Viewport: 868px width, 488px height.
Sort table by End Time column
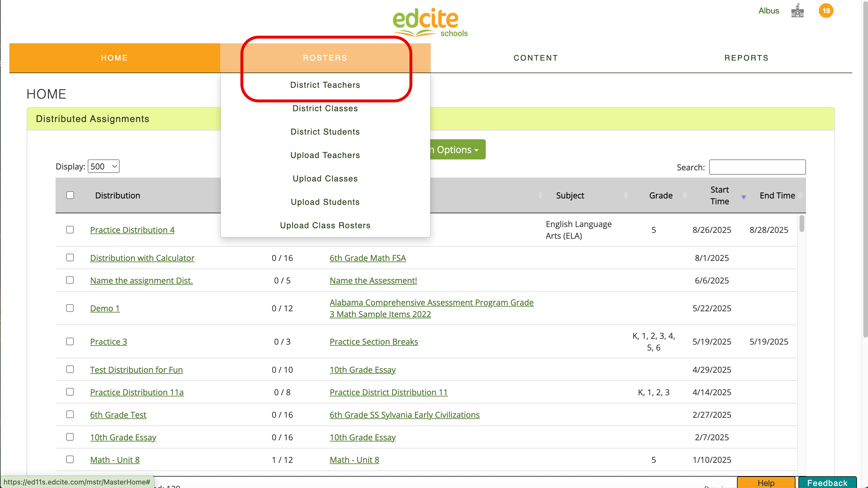[x=777, y=195]
